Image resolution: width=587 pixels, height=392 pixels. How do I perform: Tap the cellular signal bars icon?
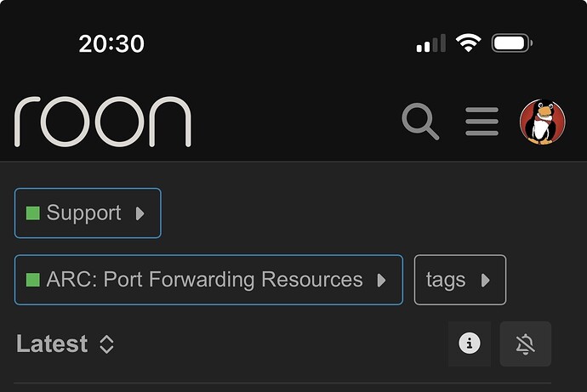click(x=430, y=43)
